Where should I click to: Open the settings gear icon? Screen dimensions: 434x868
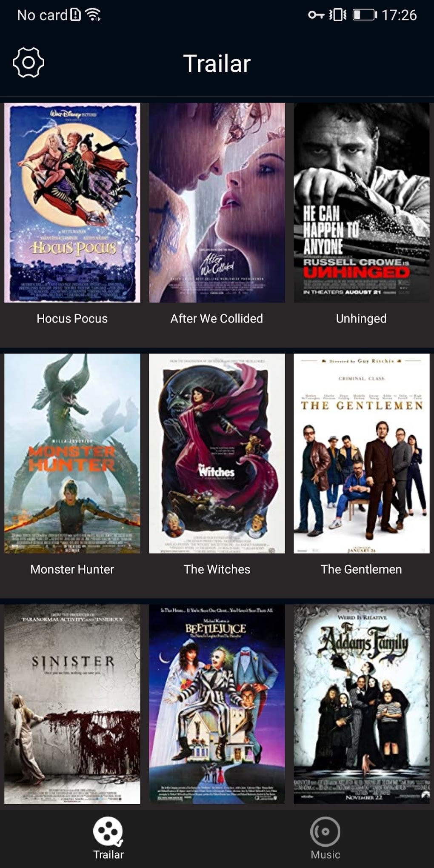point(29,63)
